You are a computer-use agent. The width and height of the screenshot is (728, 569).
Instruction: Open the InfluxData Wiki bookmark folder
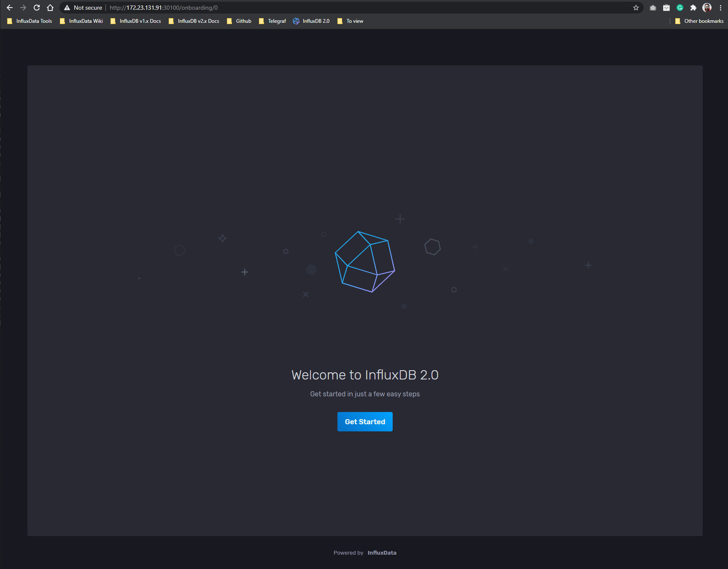81,21
